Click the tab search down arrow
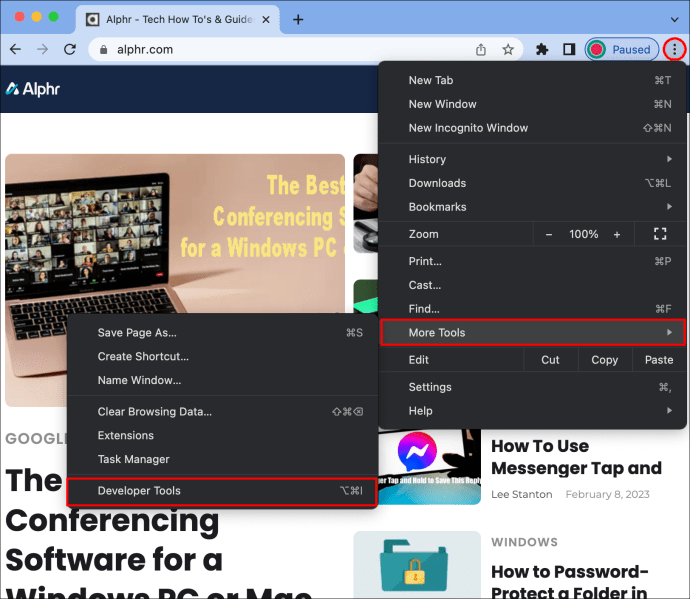This screenshot has height=599, width=690. click(674, 19)
